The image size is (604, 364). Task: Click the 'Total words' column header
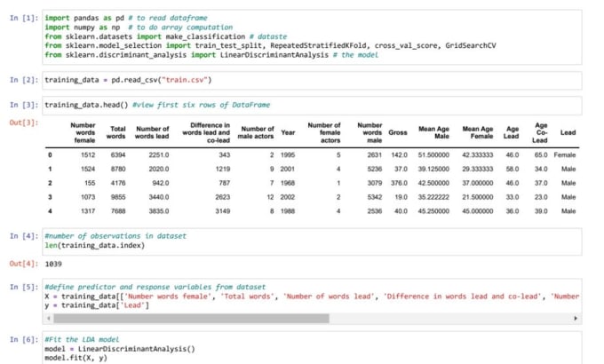(x=116, y=132)
